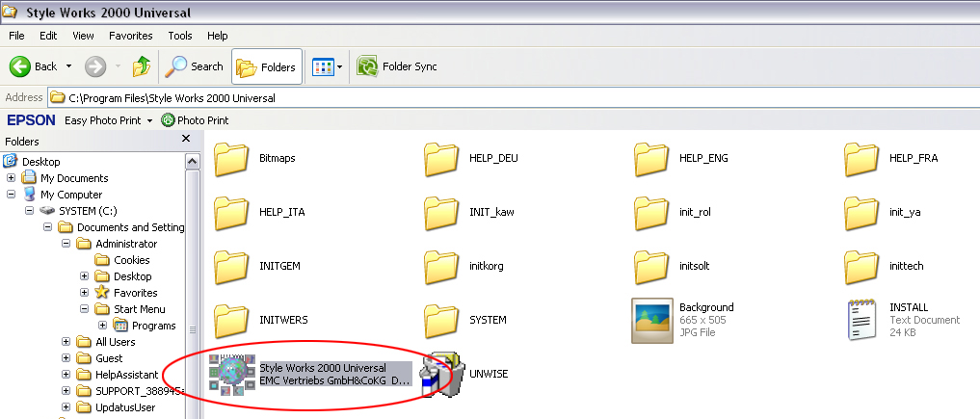Select the UNWISE uninstaller icon
This screenshot has height=419, width=980.
tap(441, 374)
